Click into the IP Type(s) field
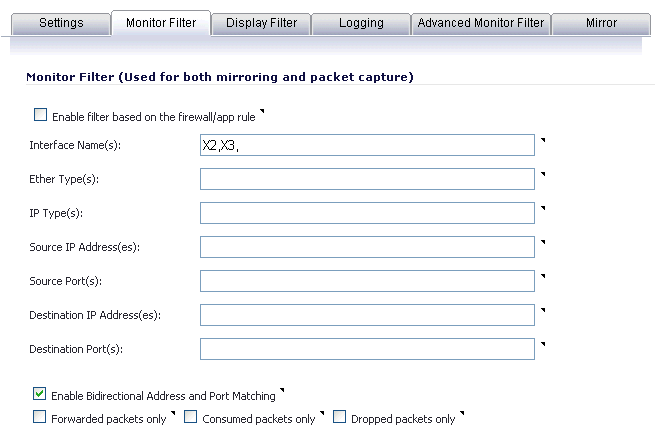The width and height of the screenshot is (655, 445). point(367,213)
